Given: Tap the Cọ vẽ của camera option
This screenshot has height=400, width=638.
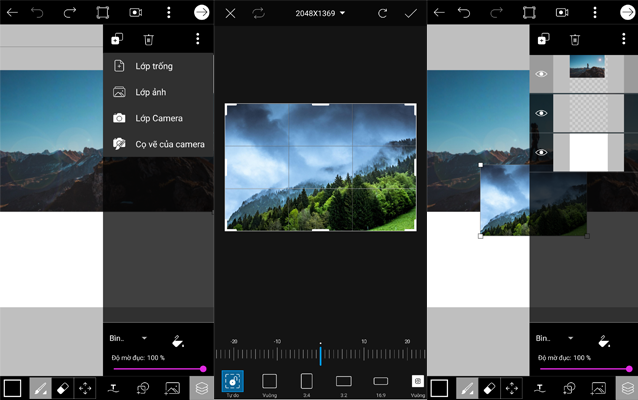Looking at the screenshot, I should 170,144.
